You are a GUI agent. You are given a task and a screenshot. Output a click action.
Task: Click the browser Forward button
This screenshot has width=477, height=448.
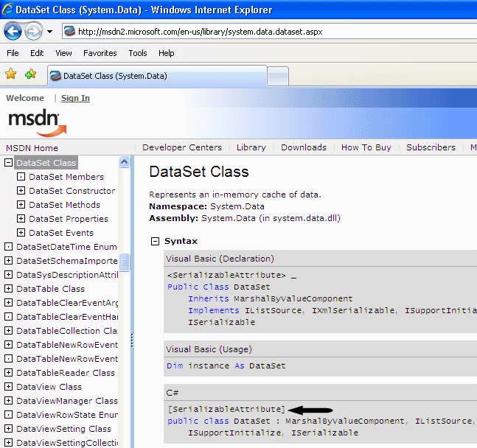coord(33,31)
